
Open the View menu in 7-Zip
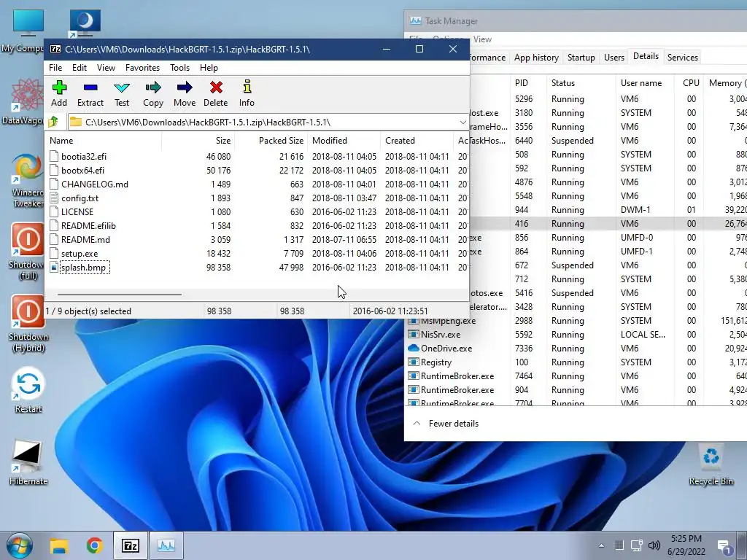(x=106, y=68)
